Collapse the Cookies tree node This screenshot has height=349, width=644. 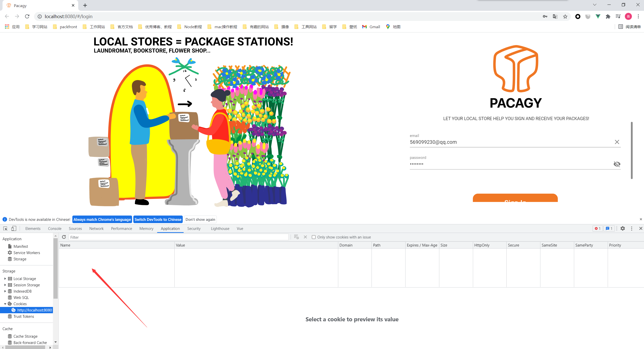coord(5,304)
